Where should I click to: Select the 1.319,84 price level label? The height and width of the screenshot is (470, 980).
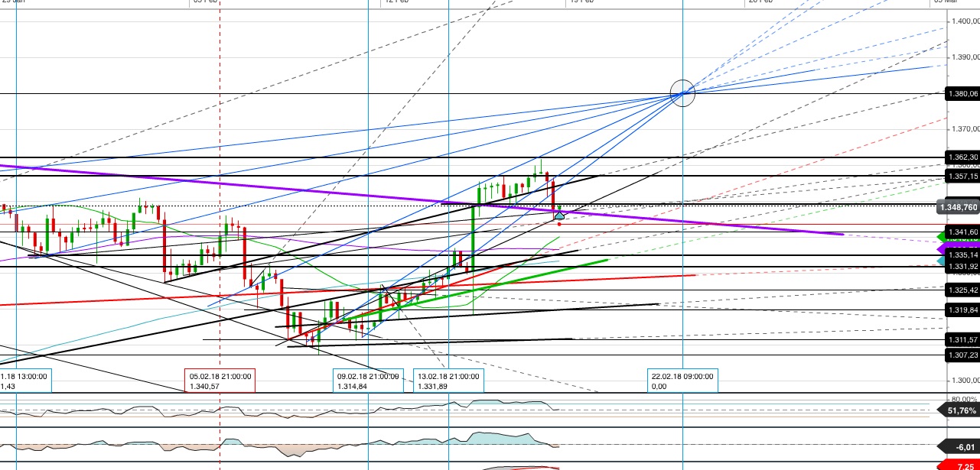coord(962,310)
